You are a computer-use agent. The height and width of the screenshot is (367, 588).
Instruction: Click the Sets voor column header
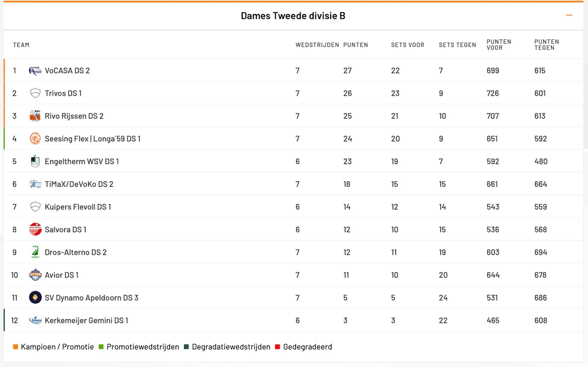[407, 45]
